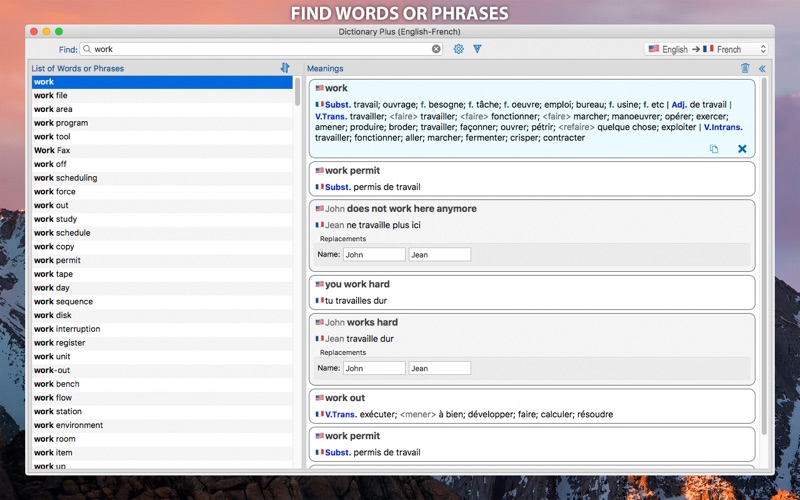Screen dimensions: 800x500
Task: Select 'Work Fax' in the list
Action: pos(162,151)
